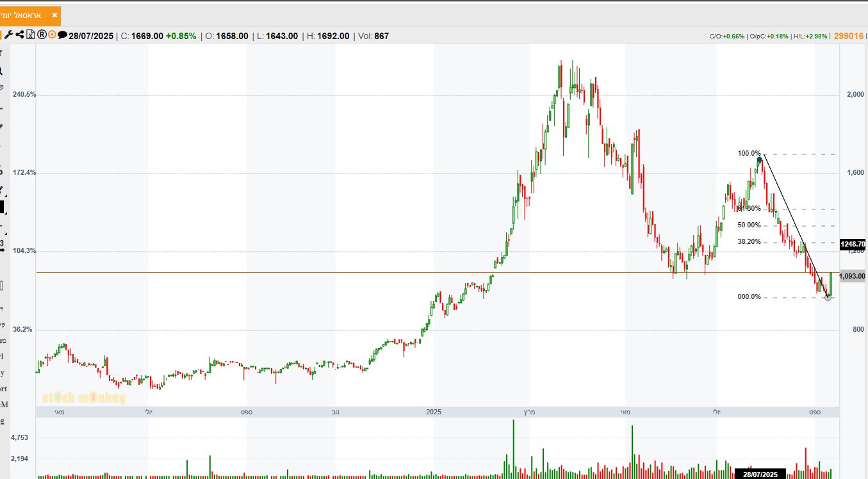
Task: Open chart settings with the wrench icon
Action: tap(9, 35)
